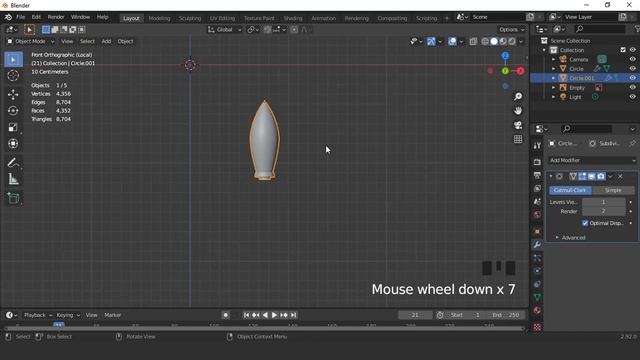Hide the Circle object in outliner

(x=632, y=69)
